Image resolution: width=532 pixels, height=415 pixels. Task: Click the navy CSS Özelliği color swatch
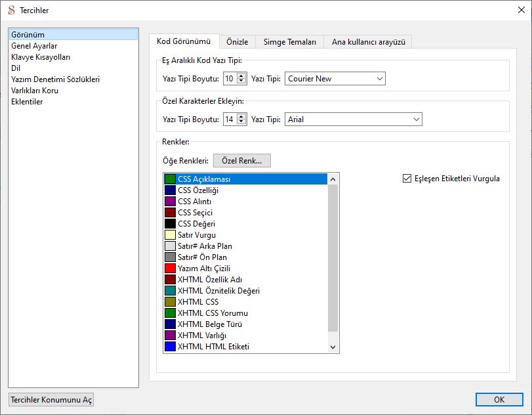[x=170, y=190]
